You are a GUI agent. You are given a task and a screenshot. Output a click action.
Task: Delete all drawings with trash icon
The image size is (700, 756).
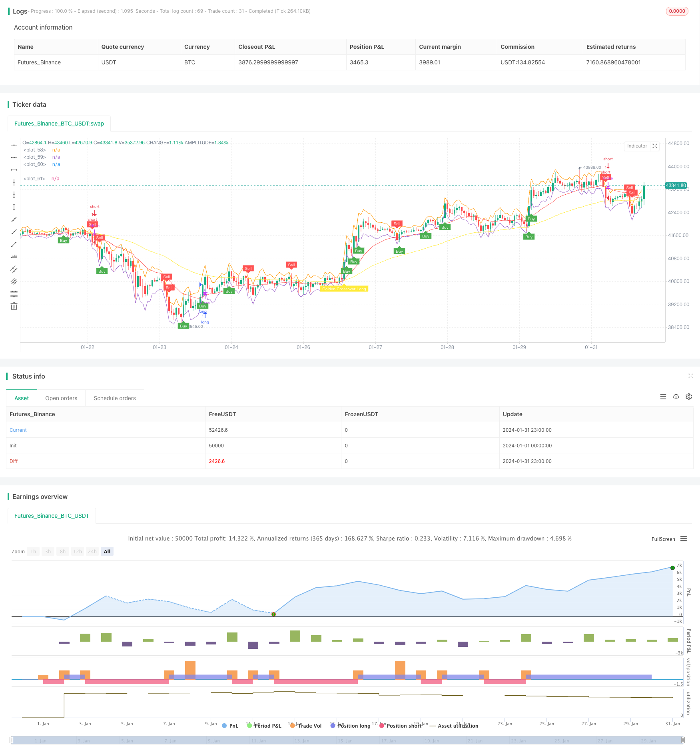click(x=14, y=306)
